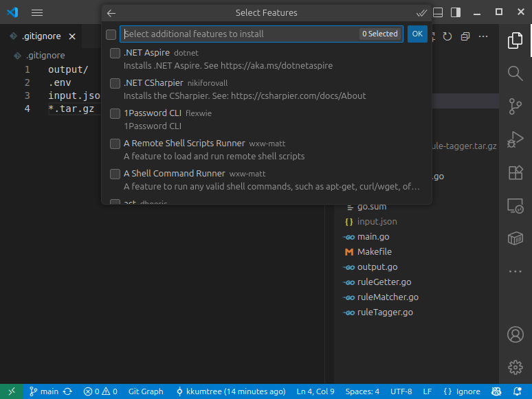Open ruleGetter.go in Explorer

[384, 282]
